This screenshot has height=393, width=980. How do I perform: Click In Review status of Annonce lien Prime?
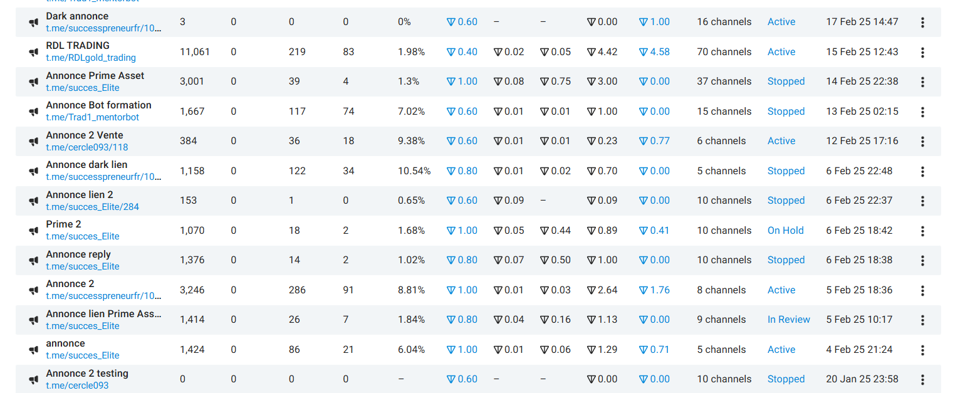(x=789, y=320)
